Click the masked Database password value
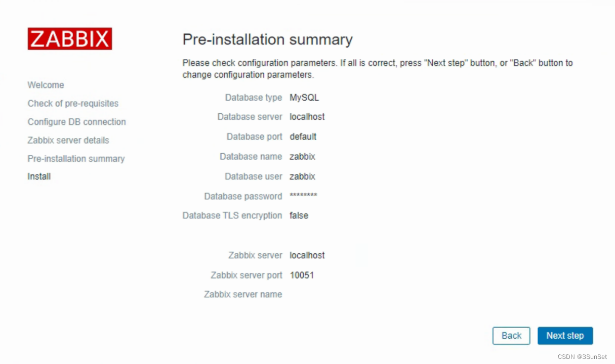 [x=303, y=196]
